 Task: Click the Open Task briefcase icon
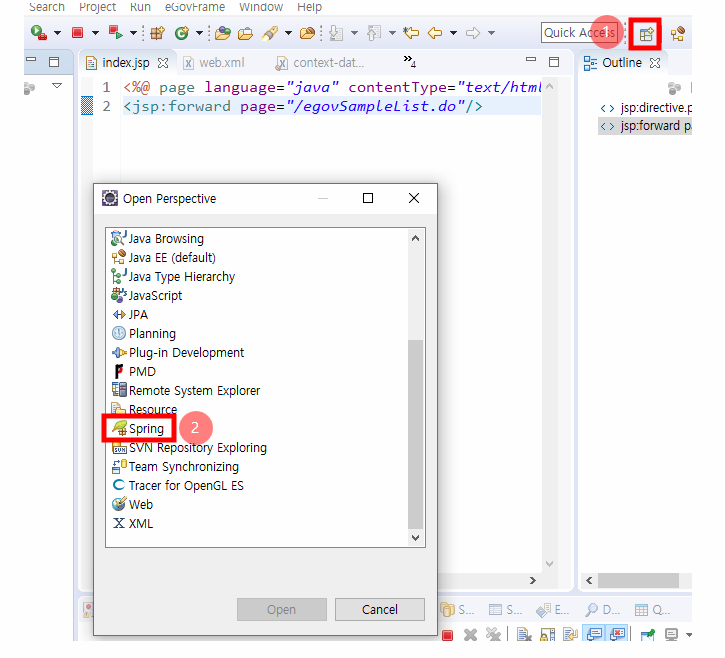click(246, 33)
